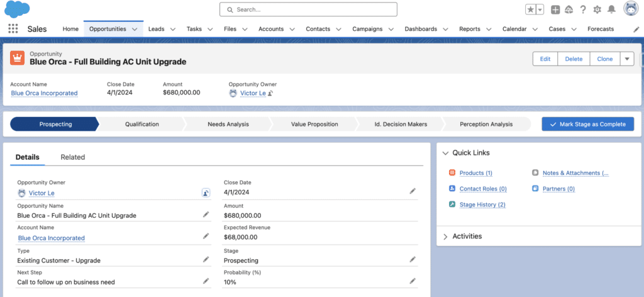Open the Favorites list dropdown arrow
The height and width of the screenshot is (297, 644).
coord(540,9)
